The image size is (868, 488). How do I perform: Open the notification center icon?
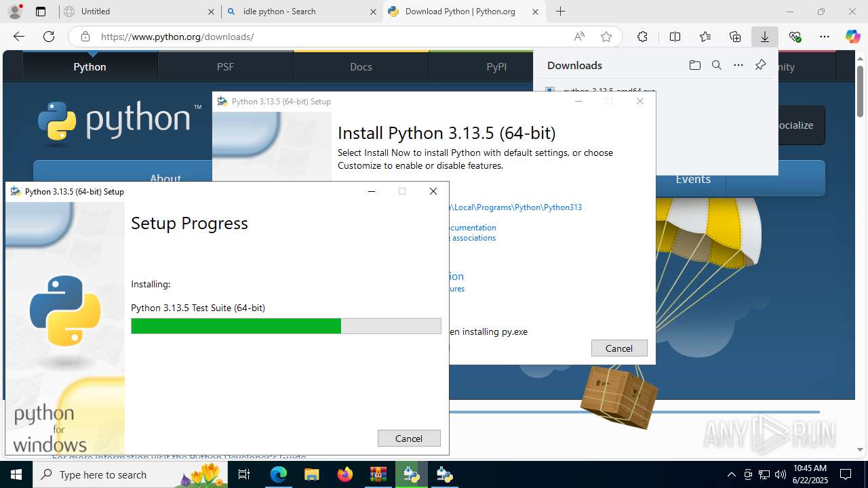[x=846, y=474]
